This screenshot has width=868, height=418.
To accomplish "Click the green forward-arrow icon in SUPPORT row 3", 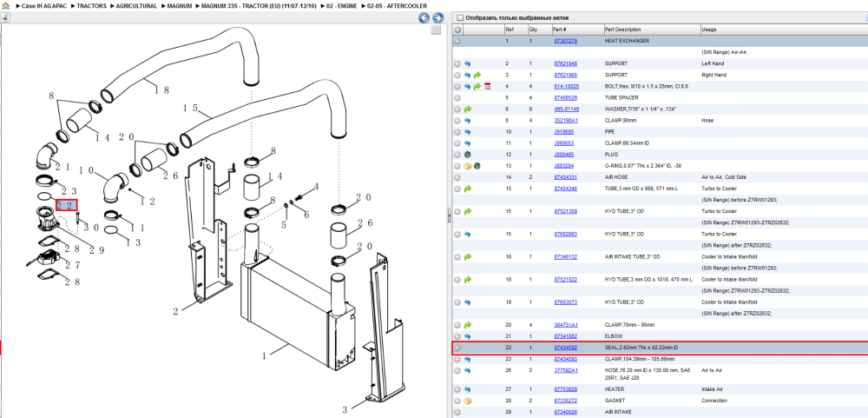I will (x=477, y=75).
